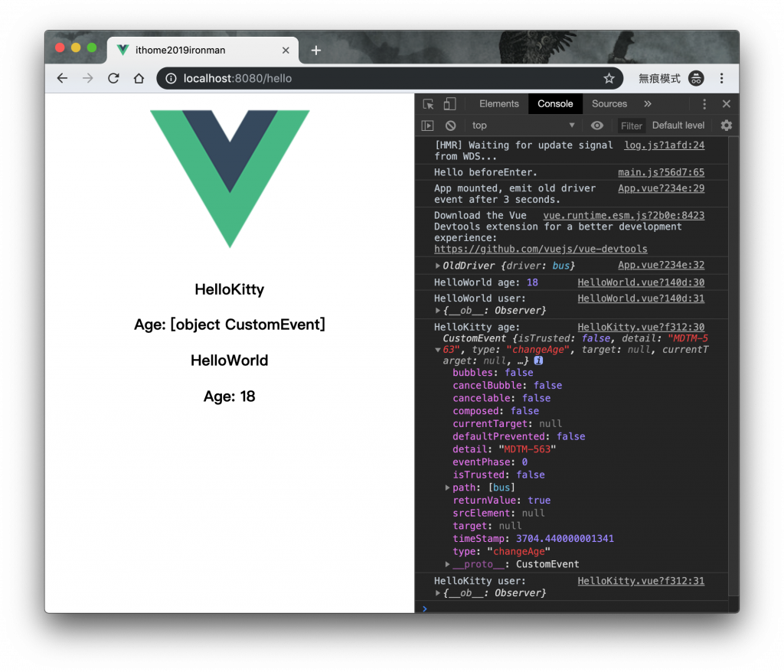Click the returnValue: true property
Screen dimensions: 784x672
501,501
